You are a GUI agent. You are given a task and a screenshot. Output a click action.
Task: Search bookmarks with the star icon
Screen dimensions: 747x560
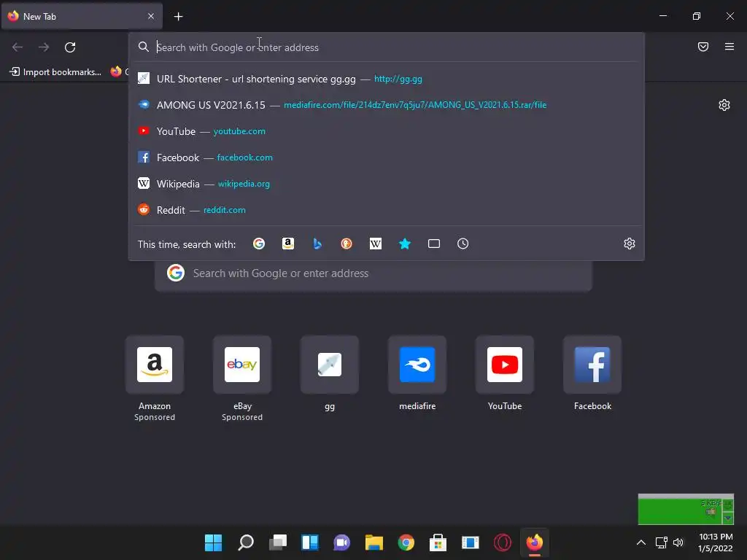(404, 244)
